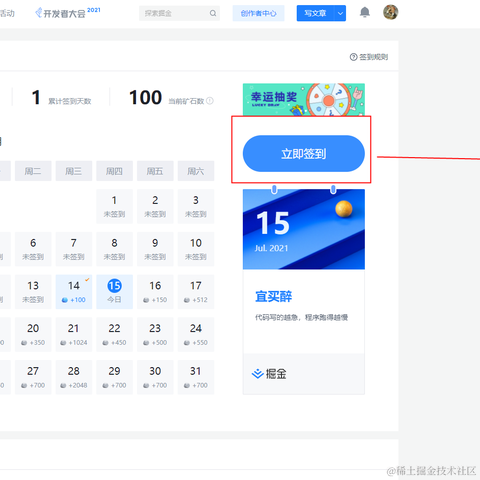Select calendar day 29

[114, 377]
